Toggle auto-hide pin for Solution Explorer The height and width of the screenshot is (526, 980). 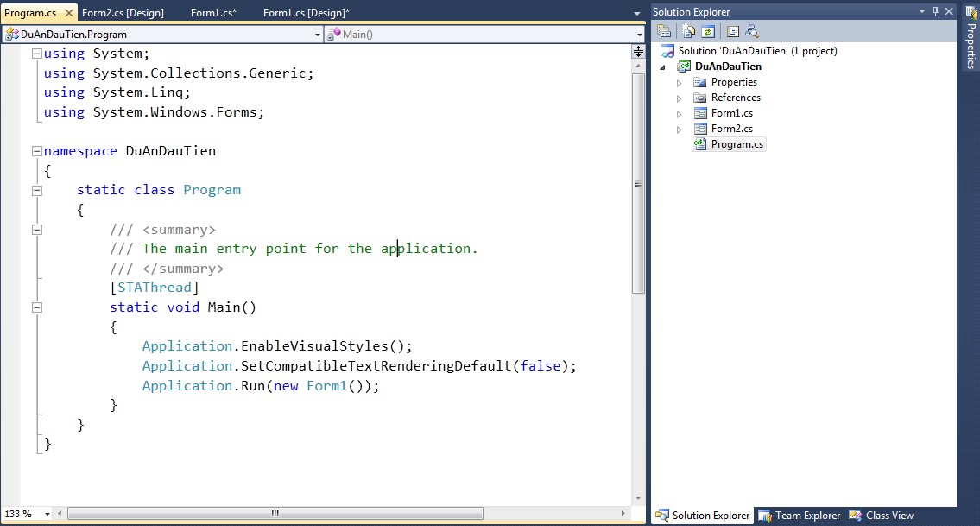tap(935, 11)
